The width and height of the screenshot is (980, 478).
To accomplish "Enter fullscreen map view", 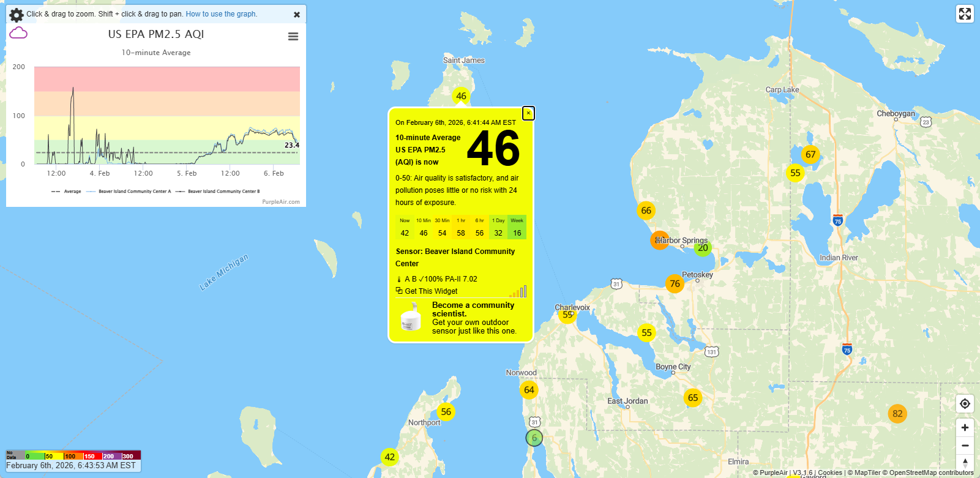I will [965, 14].
